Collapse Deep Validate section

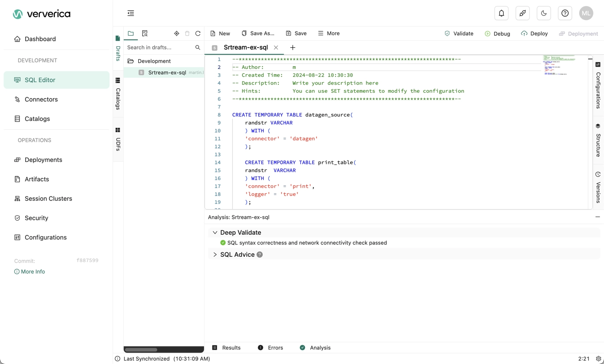[x=215, y=233]
